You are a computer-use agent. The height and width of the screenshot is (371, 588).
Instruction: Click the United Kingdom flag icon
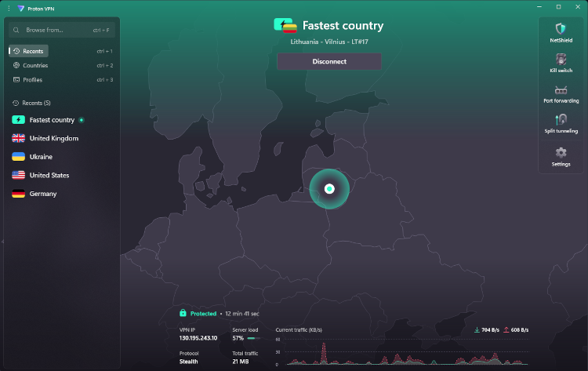[18, 138]
